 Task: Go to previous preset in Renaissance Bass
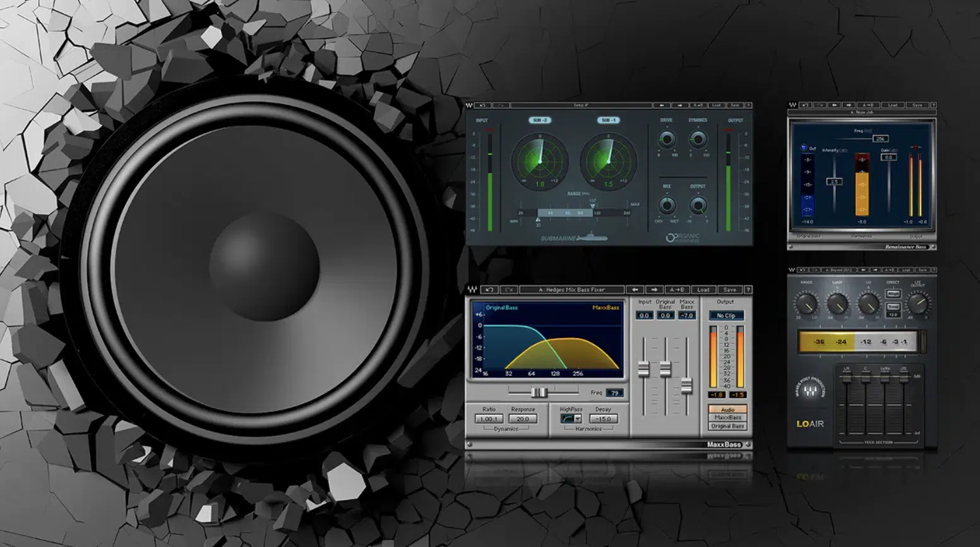pyautogui.click(x=834, y=105)
